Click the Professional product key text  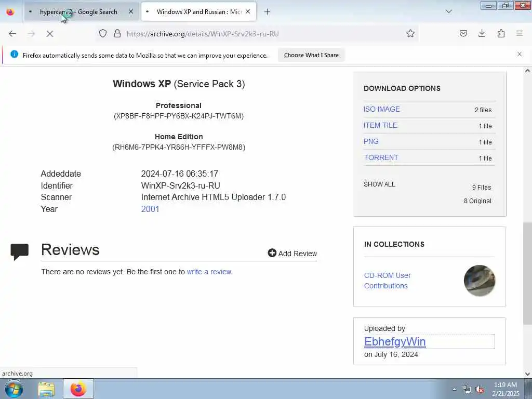[x=179, y=116]
